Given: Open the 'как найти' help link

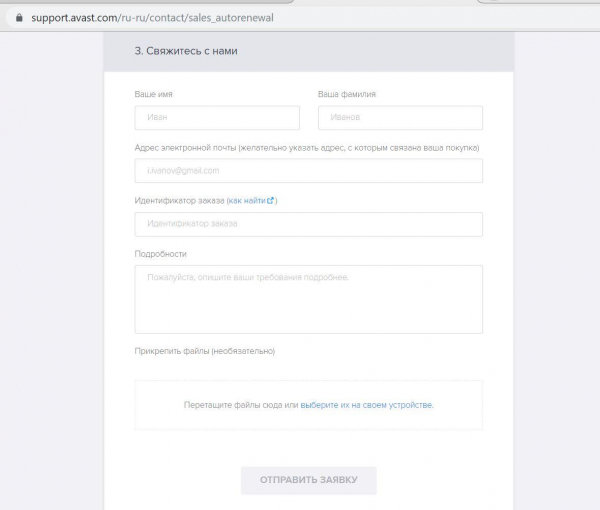Looking at the screenshot, I should (247, 201).
